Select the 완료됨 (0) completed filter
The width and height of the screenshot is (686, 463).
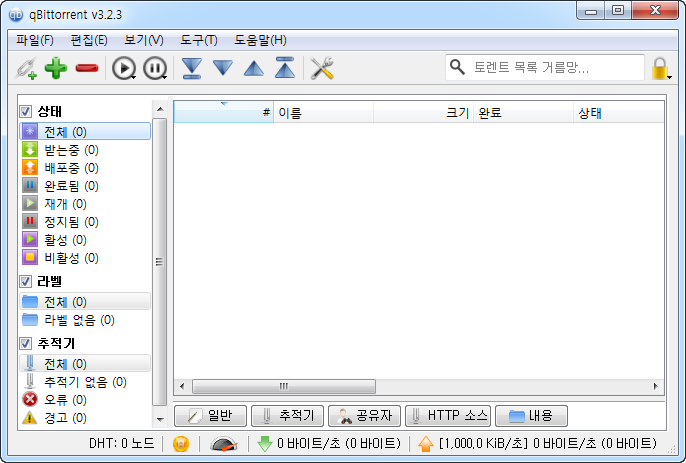[x=84, y=186]
